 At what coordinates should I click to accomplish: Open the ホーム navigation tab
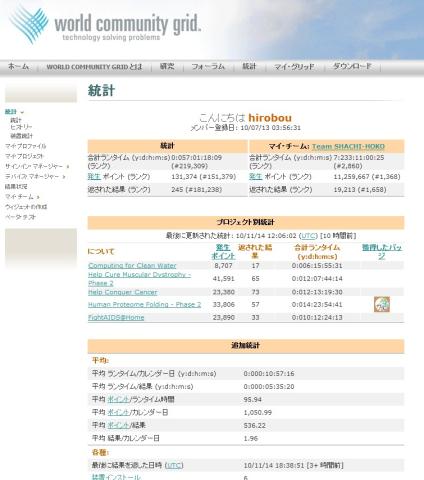point(18,67)
